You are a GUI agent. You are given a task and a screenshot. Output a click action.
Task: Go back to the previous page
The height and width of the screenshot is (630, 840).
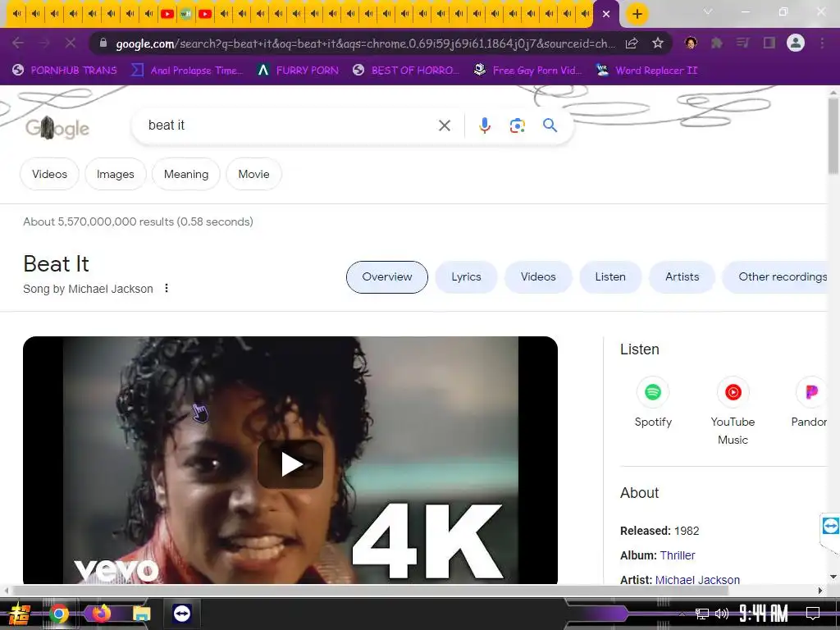(x=18, y=43)
